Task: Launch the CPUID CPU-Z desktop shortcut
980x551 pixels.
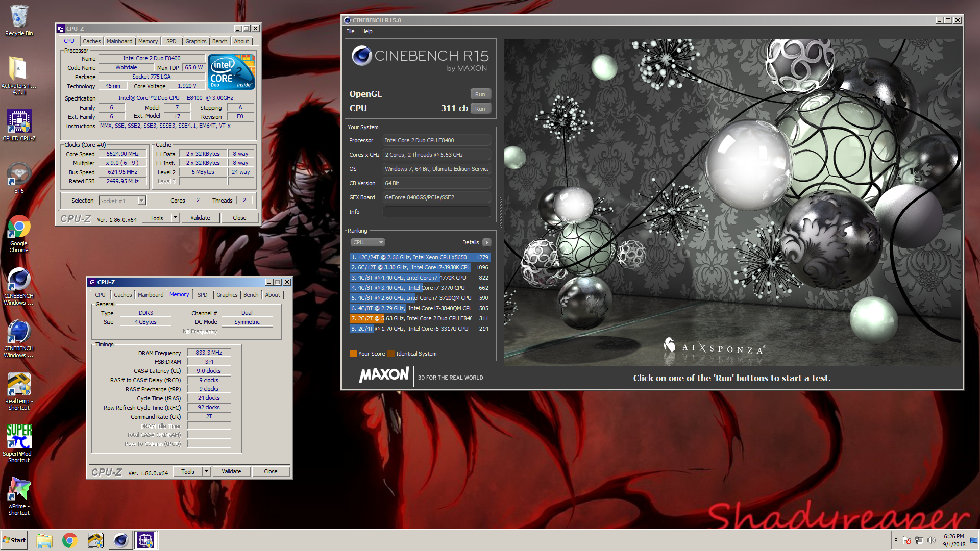Action: tap(19, 125)
